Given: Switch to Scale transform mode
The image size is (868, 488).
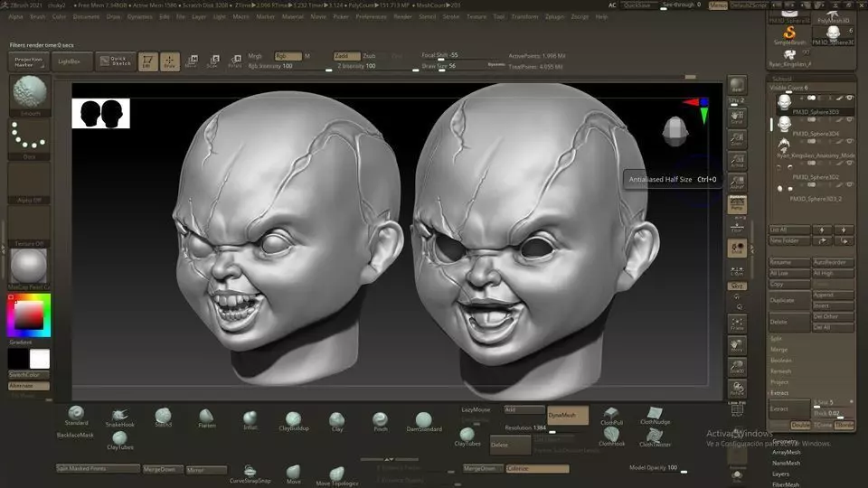Looking at the screenshot, I should (213, 61).
